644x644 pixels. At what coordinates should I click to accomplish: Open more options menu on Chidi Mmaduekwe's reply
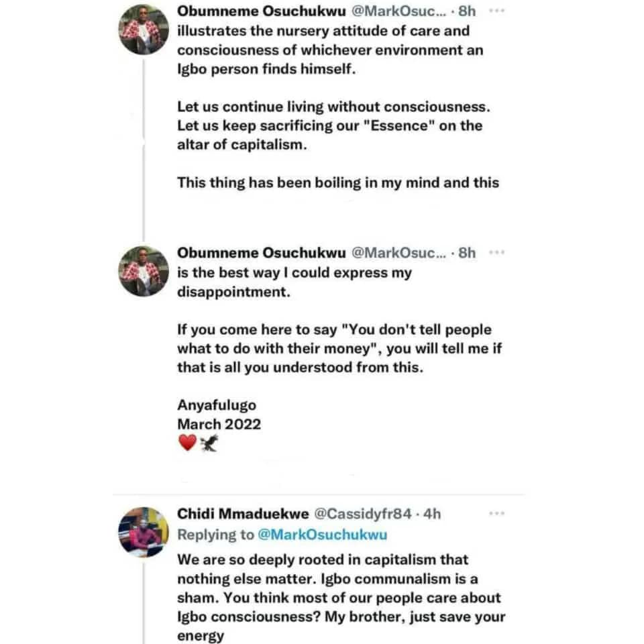coord(496,514)
